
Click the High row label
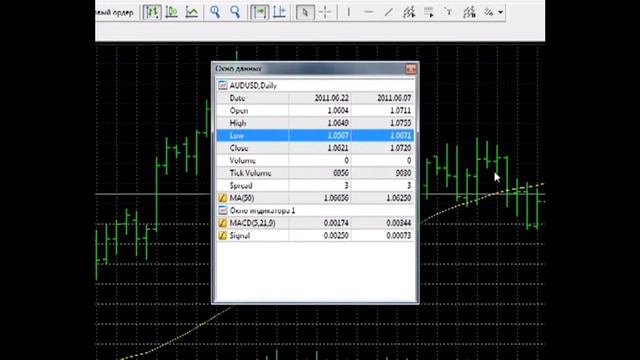click(x=238, y=123)
